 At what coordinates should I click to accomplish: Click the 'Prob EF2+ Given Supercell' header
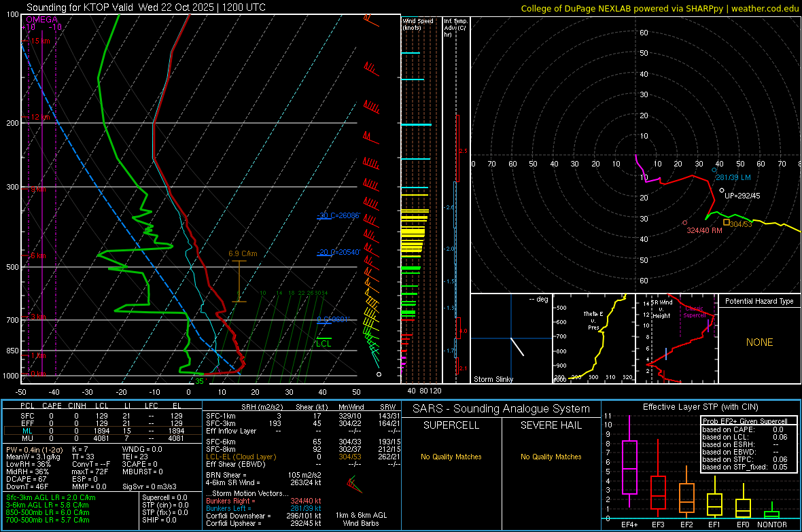pos(745,421)
